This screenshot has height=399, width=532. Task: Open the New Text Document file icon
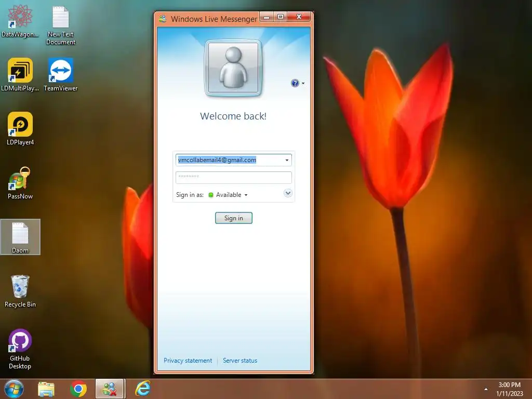click(61, 25)
